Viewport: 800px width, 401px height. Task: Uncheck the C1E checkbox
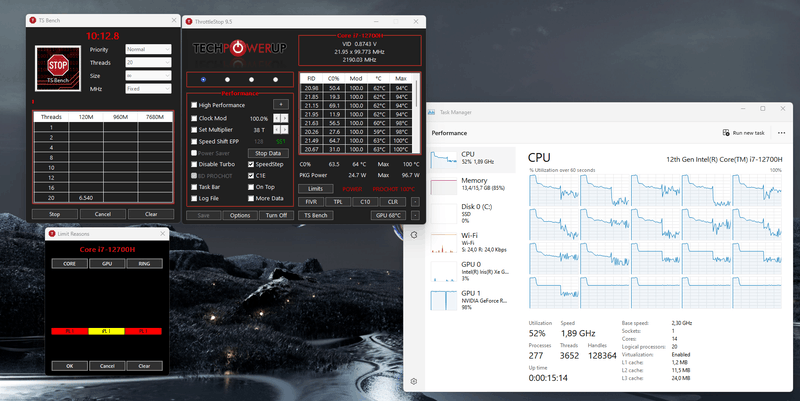(x=251, y=176)
